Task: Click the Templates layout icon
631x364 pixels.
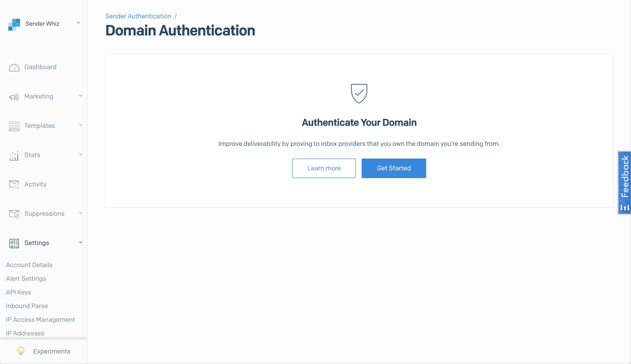Action: click(14, 126)
